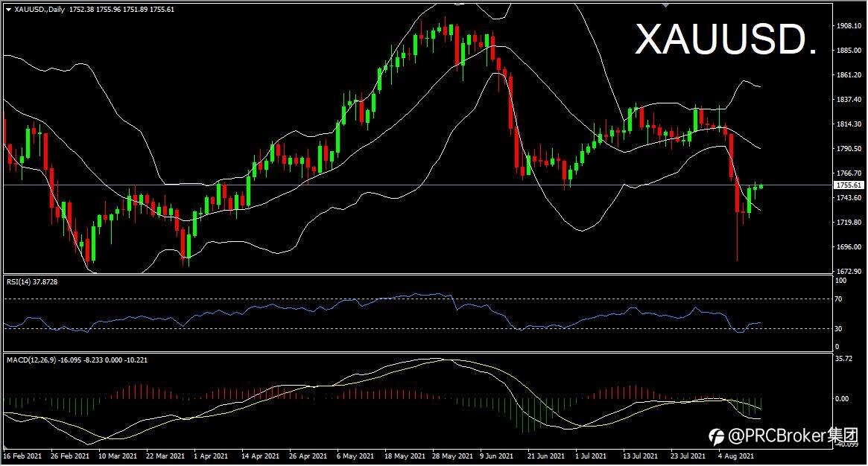
Task: Select the 1696.00 price axis label
Action: tap(849, 247)
